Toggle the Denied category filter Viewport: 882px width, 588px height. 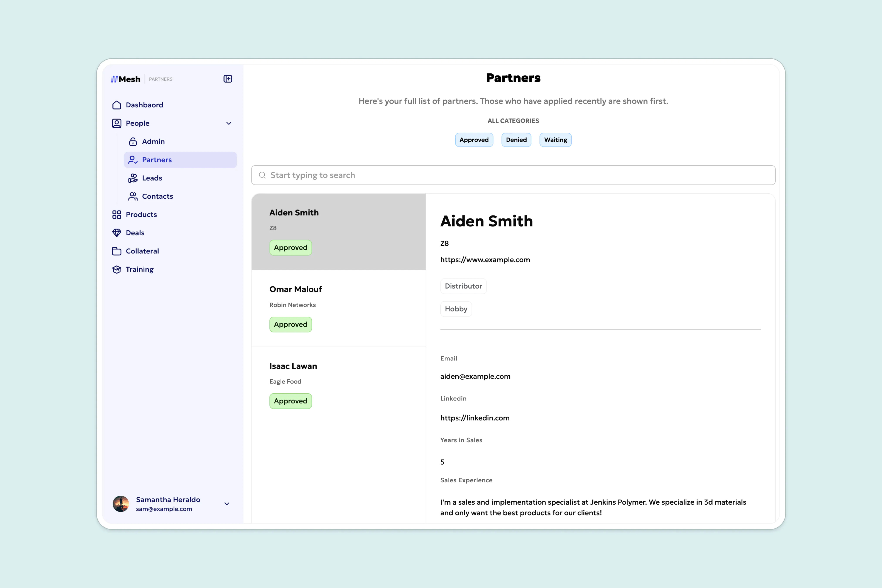point(516,140)
